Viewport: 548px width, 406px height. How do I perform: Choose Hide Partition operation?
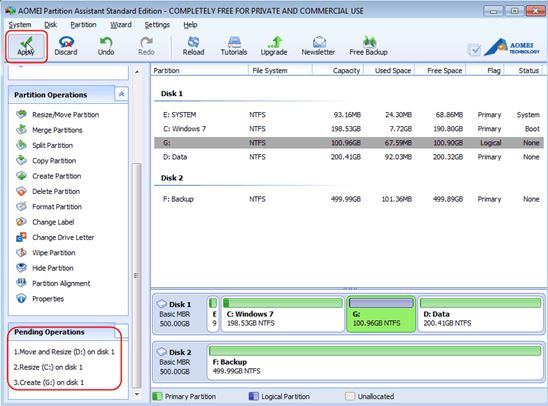(45, 268)
